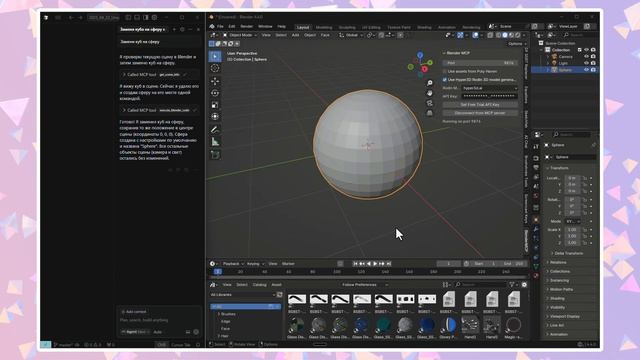640x360 pixels.
Task: Switch to the Modeling workspace tab
Action: [324, 27]
